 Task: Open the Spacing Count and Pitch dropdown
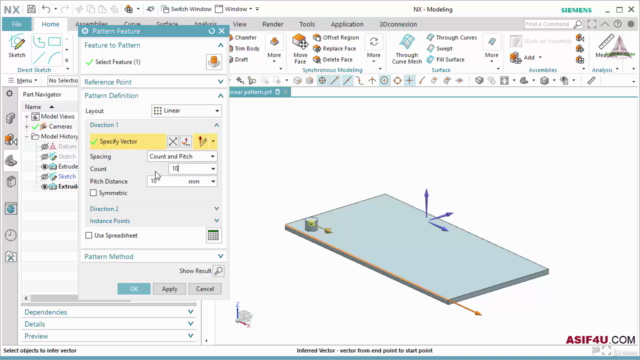click(182, 156)
